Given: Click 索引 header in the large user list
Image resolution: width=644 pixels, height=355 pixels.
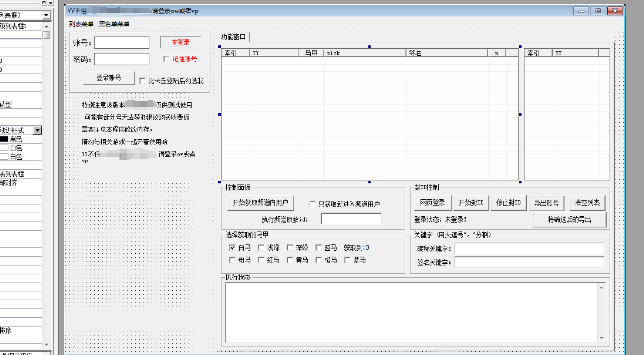Looking at the screenshot, I should 236,53.
